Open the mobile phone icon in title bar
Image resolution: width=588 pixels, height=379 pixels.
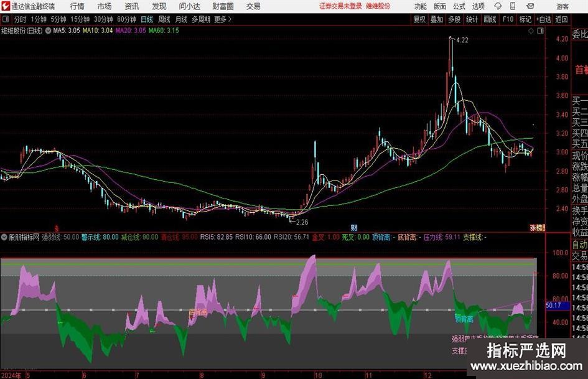click(513, 6)
